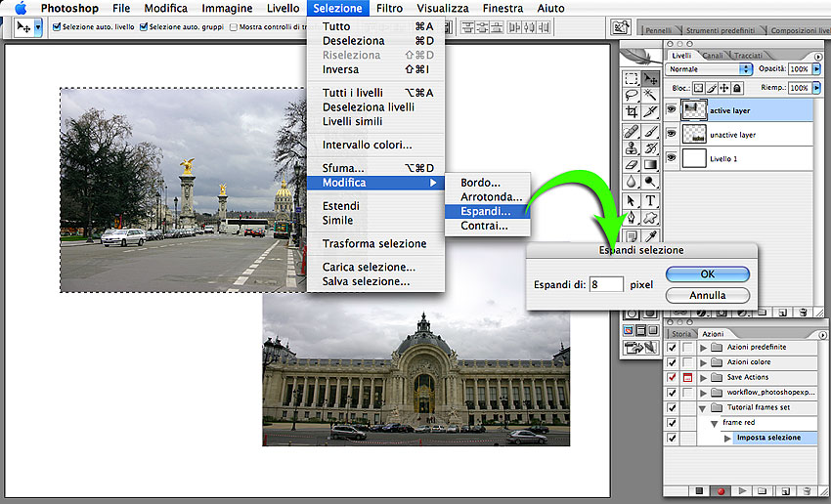This screenshot has width=831, height=504.
Task: Hide the unactive layer eye icon
Action: click(671, 134)
